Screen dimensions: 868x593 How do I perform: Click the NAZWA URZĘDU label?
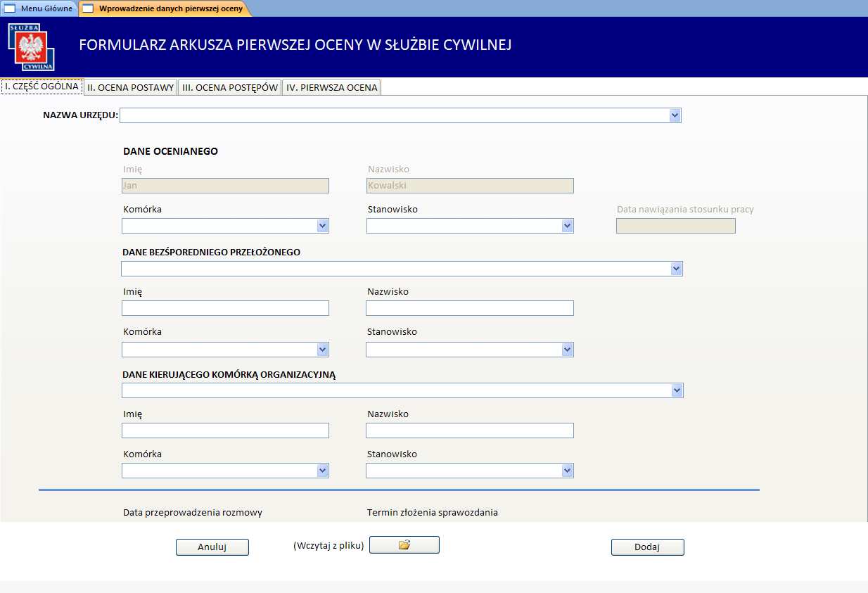click(80, 115)
